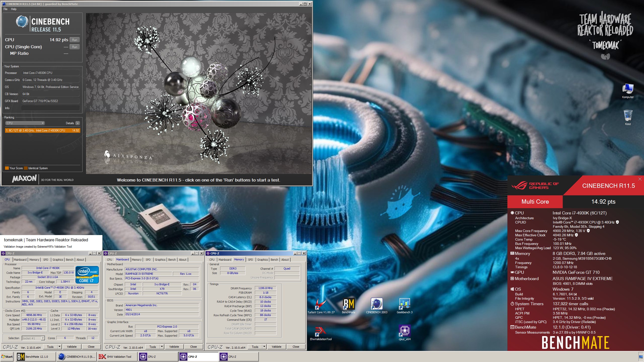Select the active middle CPU-Z taskbar button
The image size is (644, 362).
click(x=198, y=356)
